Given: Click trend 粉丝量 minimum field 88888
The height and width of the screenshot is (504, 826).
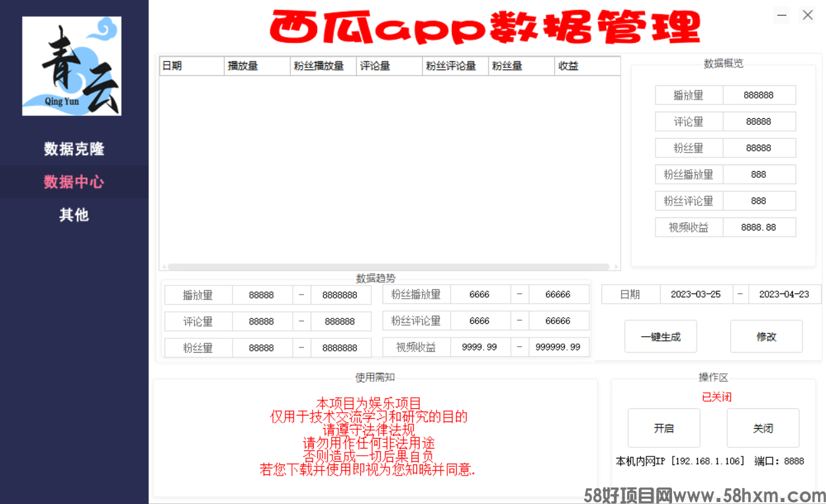Looking at the screenshot, I should (x=262, y=348).
